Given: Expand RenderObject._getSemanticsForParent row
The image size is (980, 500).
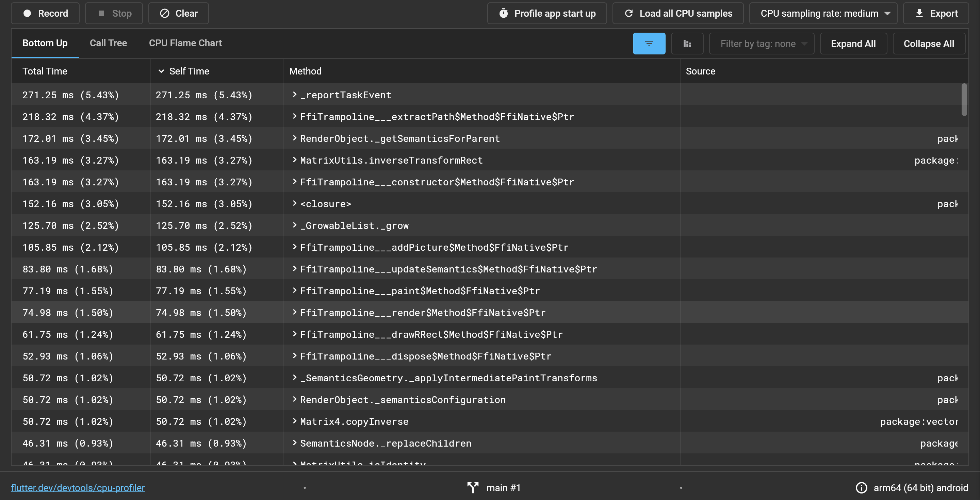Looking at the screenshot, I should point(294,138).
